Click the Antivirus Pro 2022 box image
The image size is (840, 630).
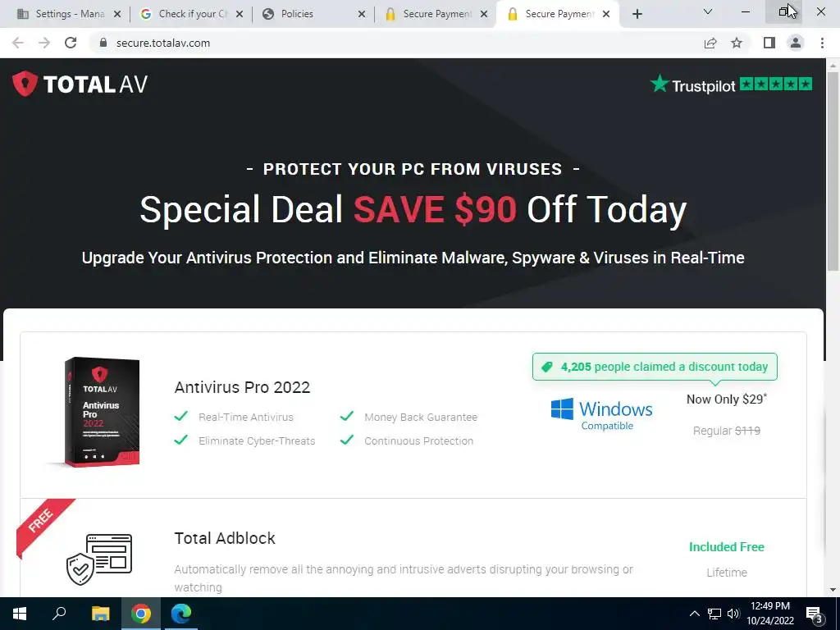pos(101,412)
